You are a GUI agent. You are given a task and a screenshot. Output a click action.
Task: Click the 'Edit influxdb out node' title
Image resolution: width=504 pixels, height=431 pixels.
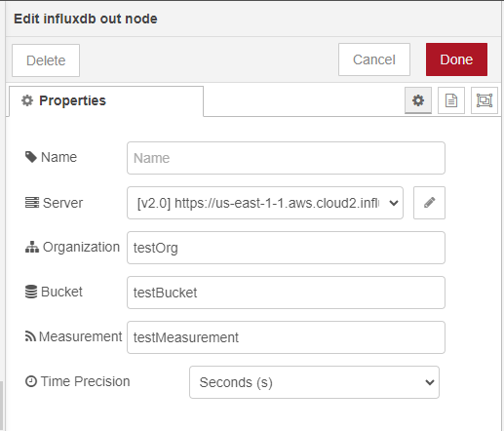tap(86, 19)
